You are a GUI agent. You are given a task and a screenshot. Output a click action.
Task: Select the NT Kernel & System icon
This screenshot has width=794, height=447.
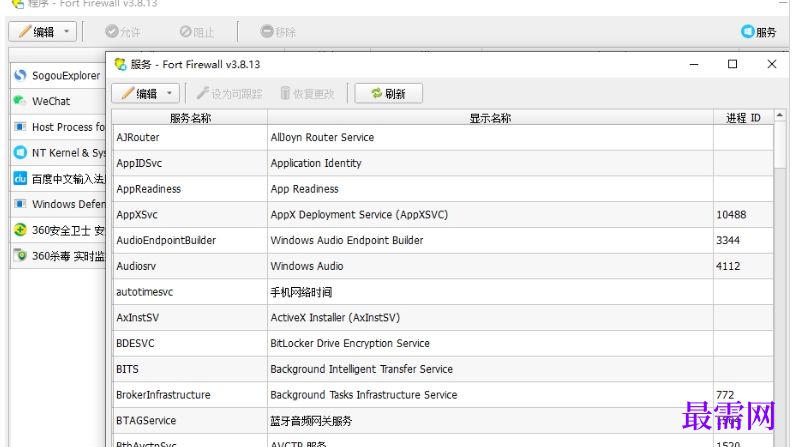20,152
